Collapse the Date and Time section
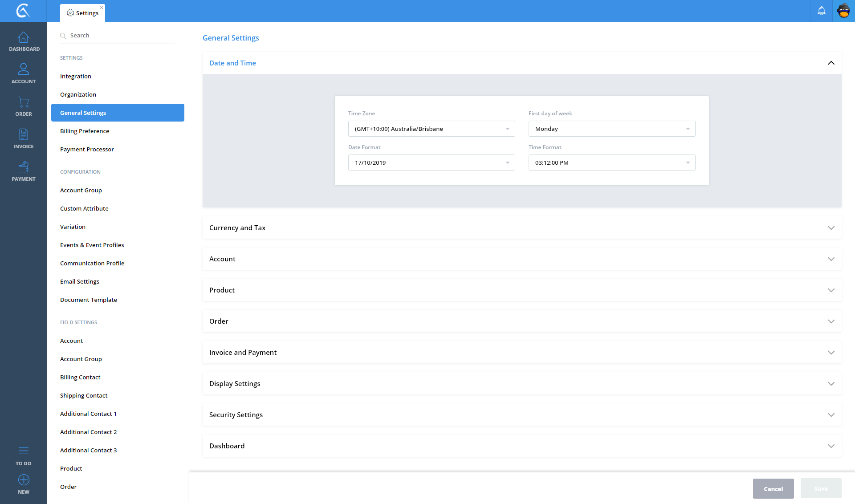The image size is (855, 504). coord(831,63)
